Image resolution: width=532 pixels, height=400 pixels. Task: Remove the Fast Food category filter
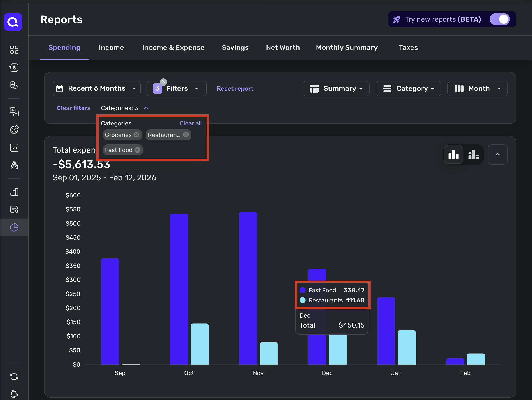coord(137,150)
